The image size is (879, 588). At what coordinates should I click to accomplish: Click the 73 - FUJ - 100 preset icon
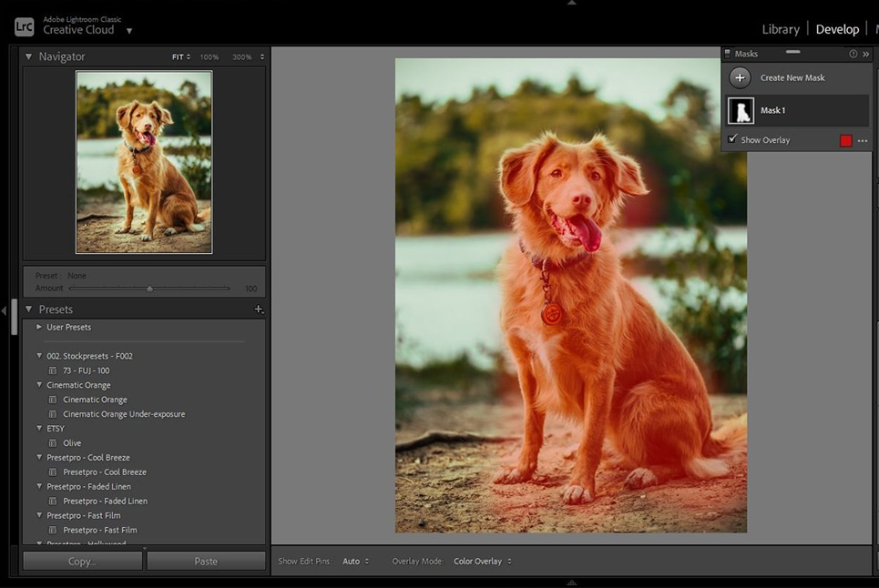tap(53, 370)
